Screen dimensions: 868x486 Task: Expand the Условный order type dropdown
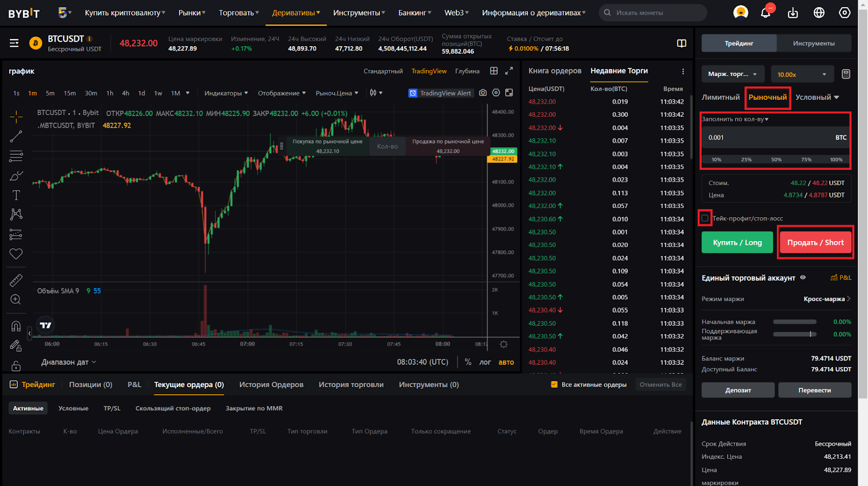click(817, 97)
